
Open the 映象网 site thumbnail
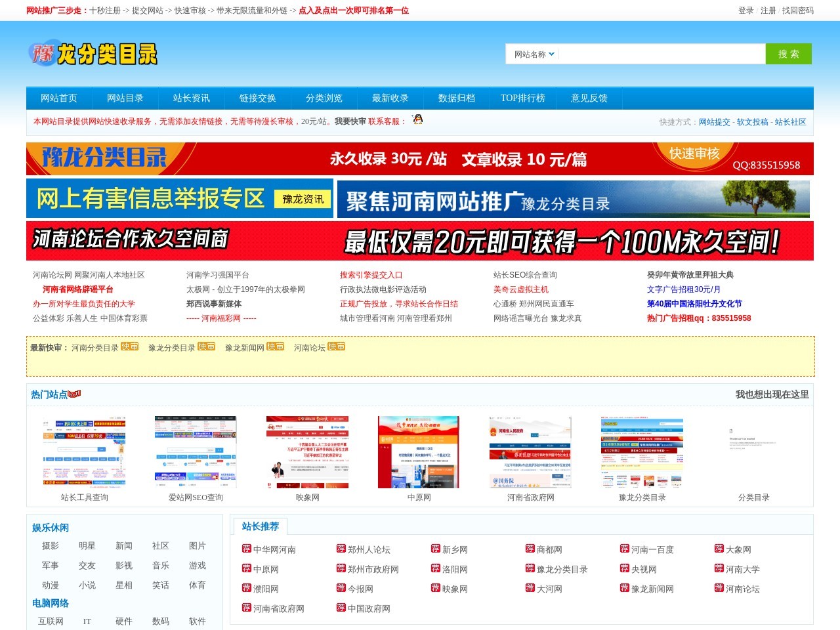coord(307,452)
